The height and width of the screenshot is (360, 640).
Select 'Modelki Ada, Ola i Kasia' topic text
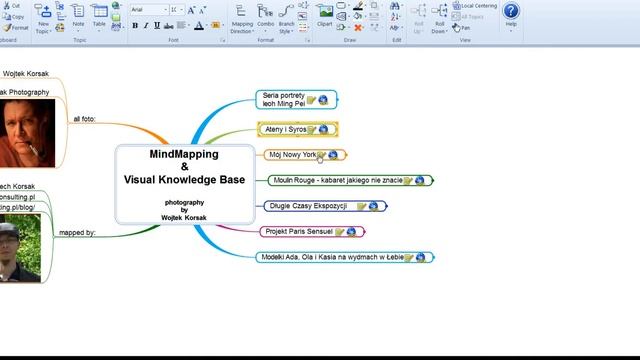(x=332, y=257)
